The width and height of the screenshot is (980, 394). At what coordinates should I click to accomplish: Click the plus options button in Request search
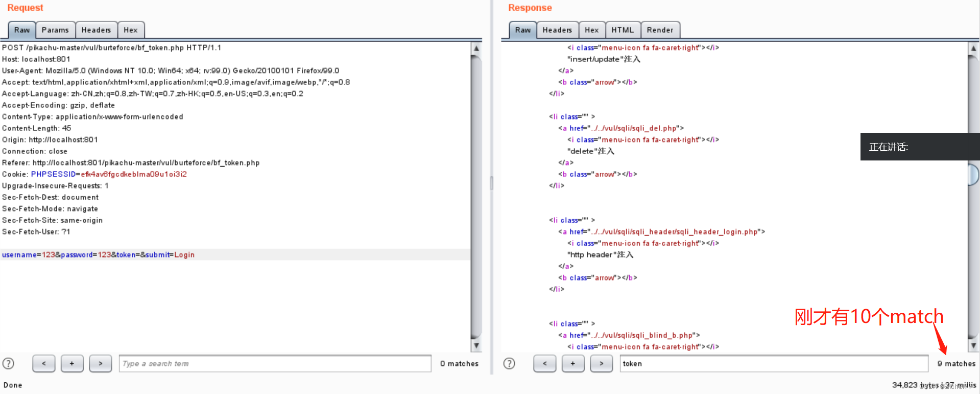pyautogui.click(x=72, y=363)
